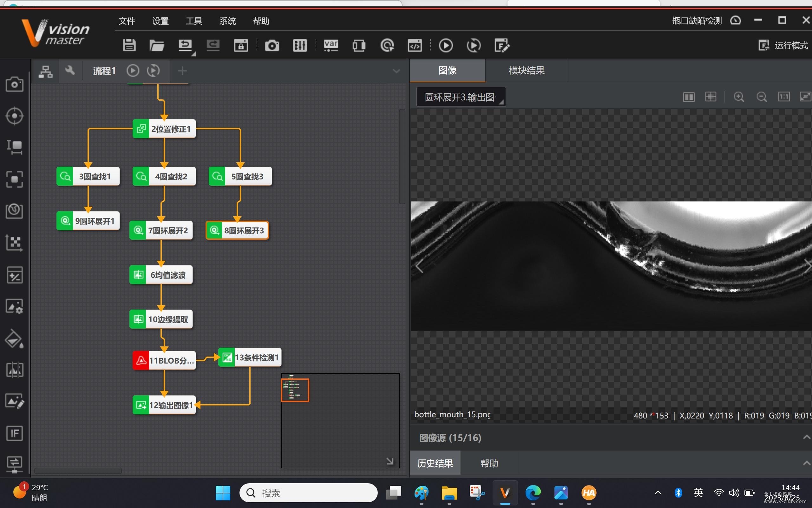This screenshot has width=812, height=508.
Task: Open the 系统 menu
Action: [x=227, y=21]
